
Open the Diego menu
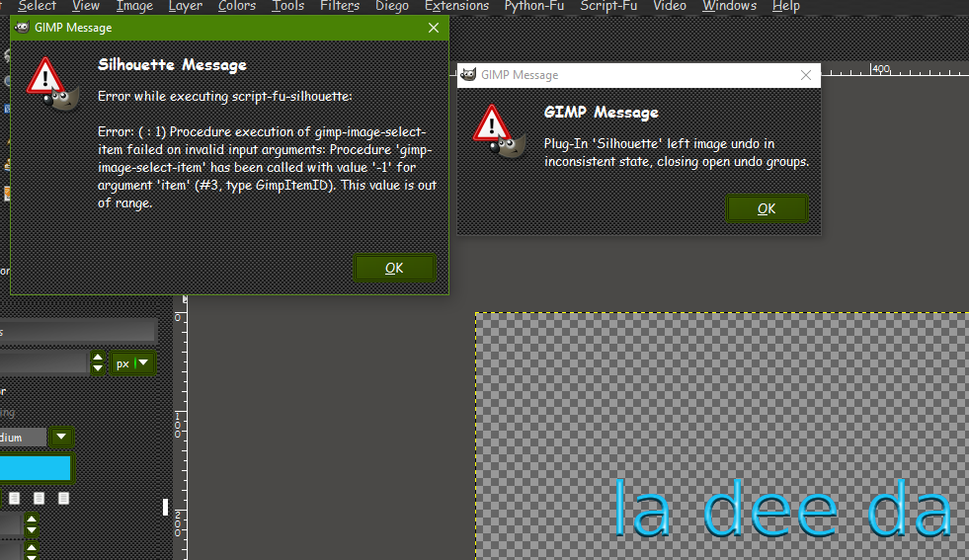coord(392,6)
